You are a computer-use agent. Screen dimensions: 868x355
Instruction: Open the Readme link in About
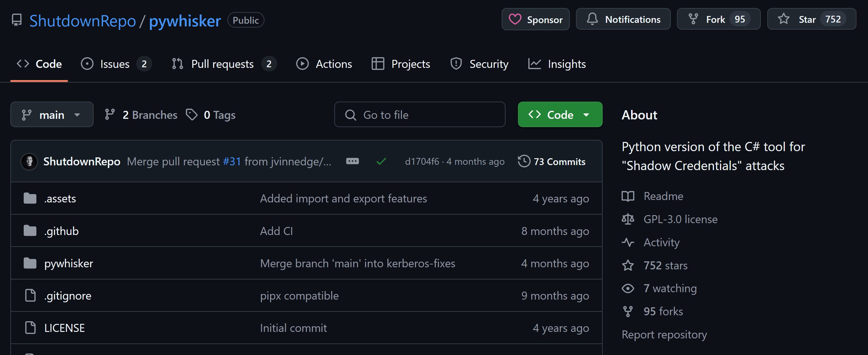663,196
